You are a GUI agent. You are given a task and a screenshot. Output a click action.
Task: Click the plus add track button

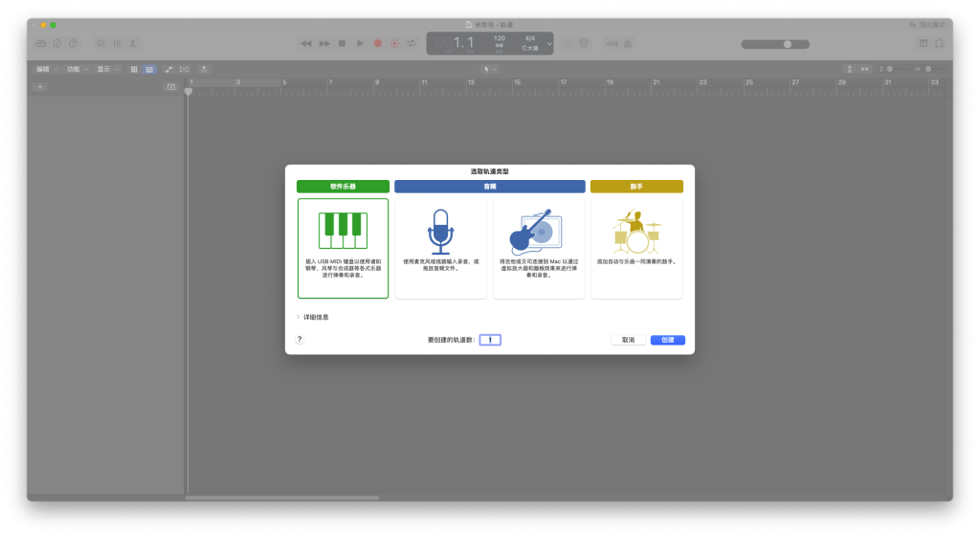point(40,87)
